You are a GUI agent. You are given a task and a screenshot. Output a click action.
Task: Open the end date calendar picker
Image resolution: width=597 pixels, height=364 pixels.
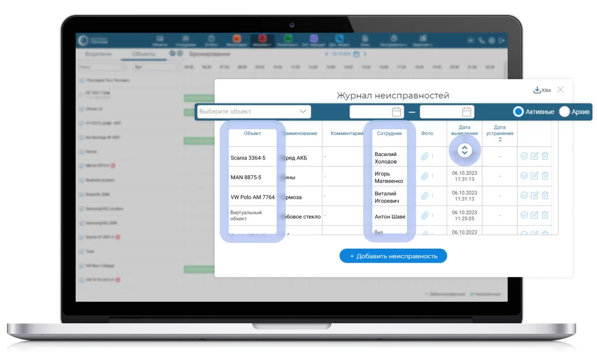coord(466,112)
